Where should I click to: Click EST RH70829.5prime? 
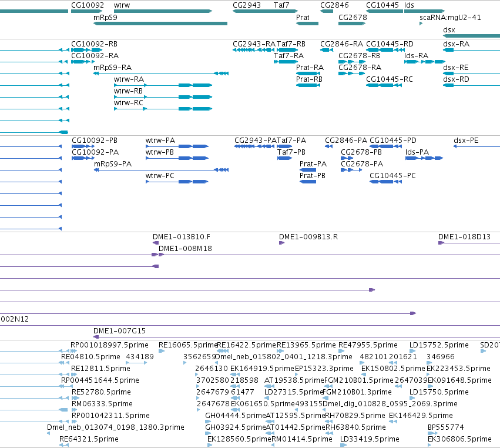(x=328, y=422)
